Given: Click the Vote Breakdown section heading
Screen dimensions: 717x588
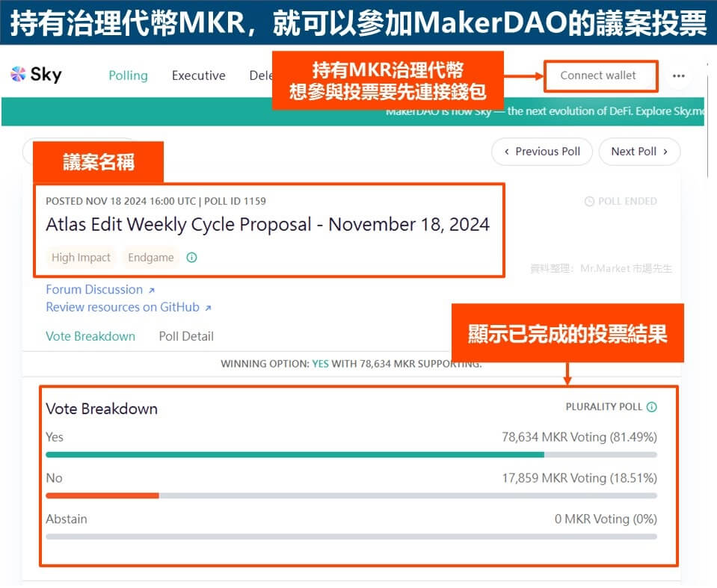Looking at the screenshot, I should pyautogui.click(x=102, y=409).
